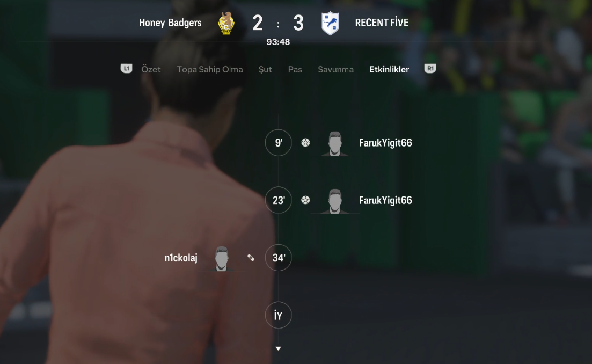This screenshot has width=592, height=364.
Task: Click FarukYigit66's avatar at the 23' goal
Action: pyautogui.click(x=335, y=201)
